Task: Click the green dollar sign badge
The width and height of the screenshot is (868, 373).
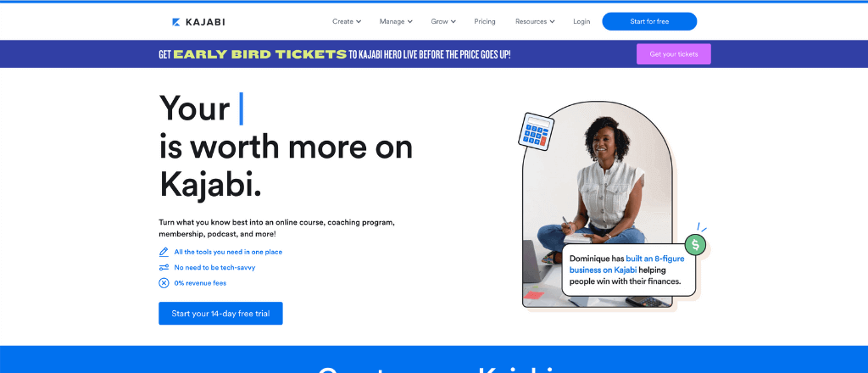Action: coord(695,244)
